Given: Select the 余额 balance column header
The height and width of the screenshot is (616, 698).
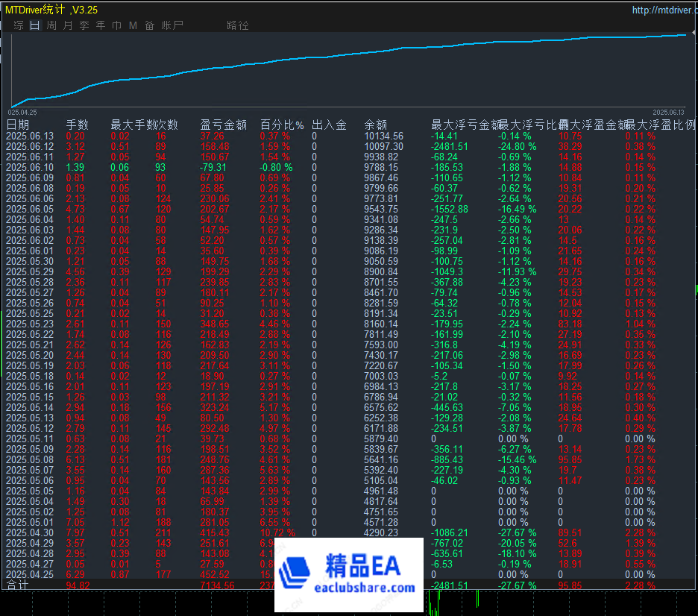Looking at the screenshot, I should pyautogui.click(x=375, y=125).
